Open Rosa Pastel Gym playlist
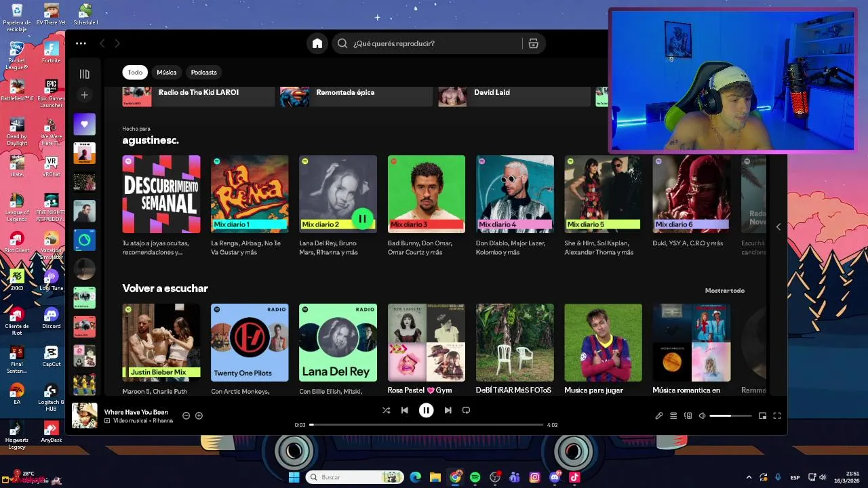The height and width of the screenshot is (488, 868). tap(427, 342)
